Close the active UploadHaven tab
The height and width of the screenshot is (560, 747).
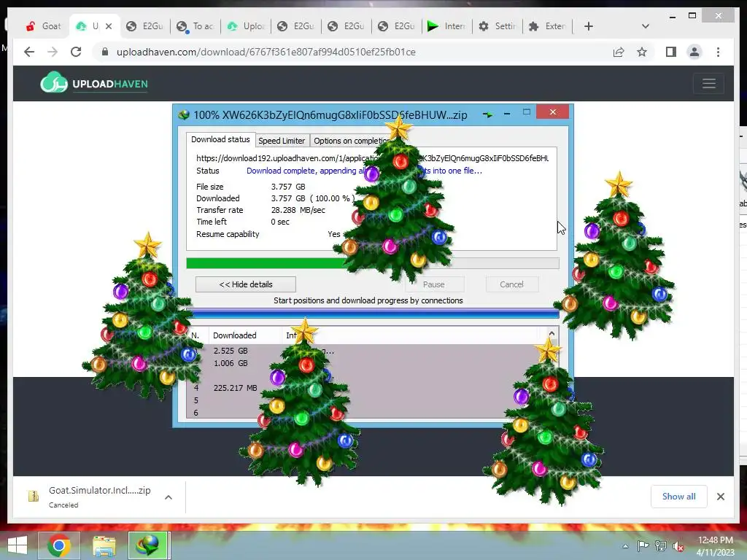click(109, 26)
